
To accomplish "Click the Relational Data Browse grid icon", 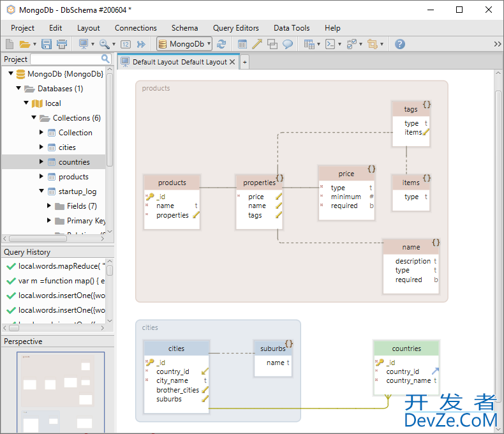I will [x=309, y=44].
